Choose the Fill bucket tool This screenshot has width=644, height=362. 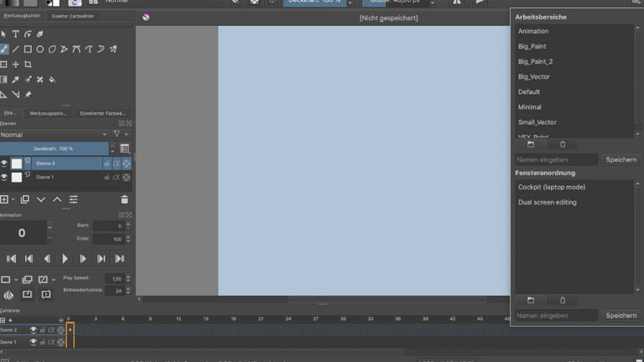(52, 80)
